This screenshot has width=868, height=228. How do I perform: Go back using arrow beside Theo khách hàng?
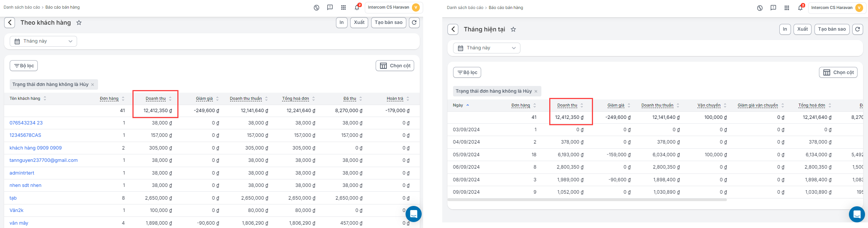pyautogui.click(x=10, y=23)
